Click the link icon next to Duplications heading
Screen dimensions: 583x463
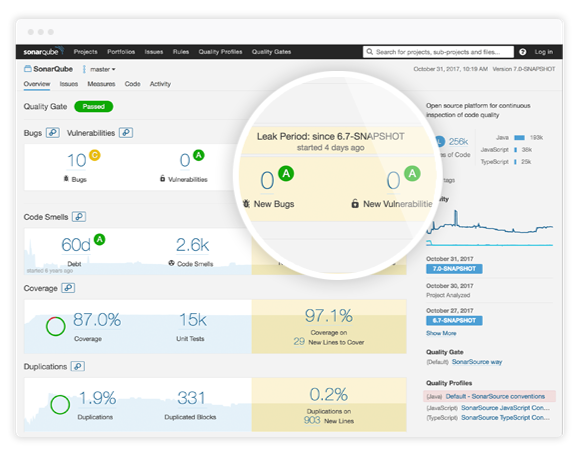pos(78,366)
